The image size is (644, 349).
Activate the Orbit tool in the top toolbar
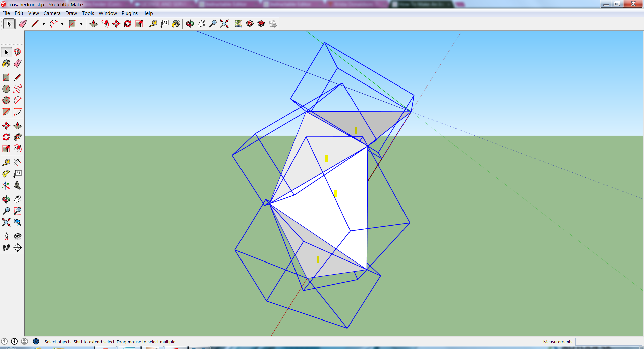click(190, 24)
